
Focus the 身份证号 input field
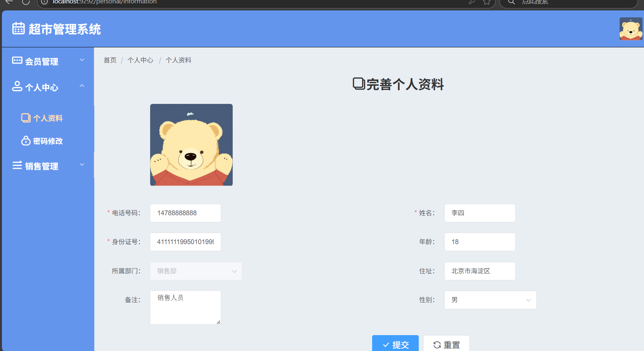pos(185,242)
